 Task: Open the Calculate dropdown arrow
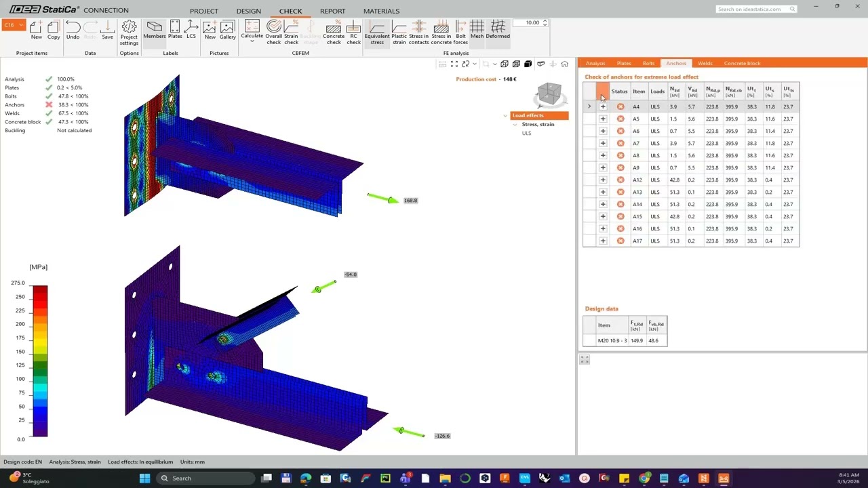252,41
